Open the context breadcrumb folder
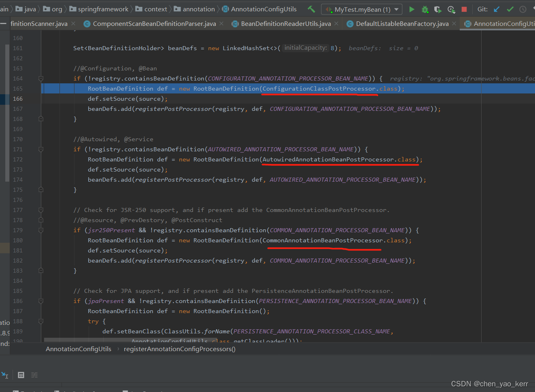 coord(151,9)
